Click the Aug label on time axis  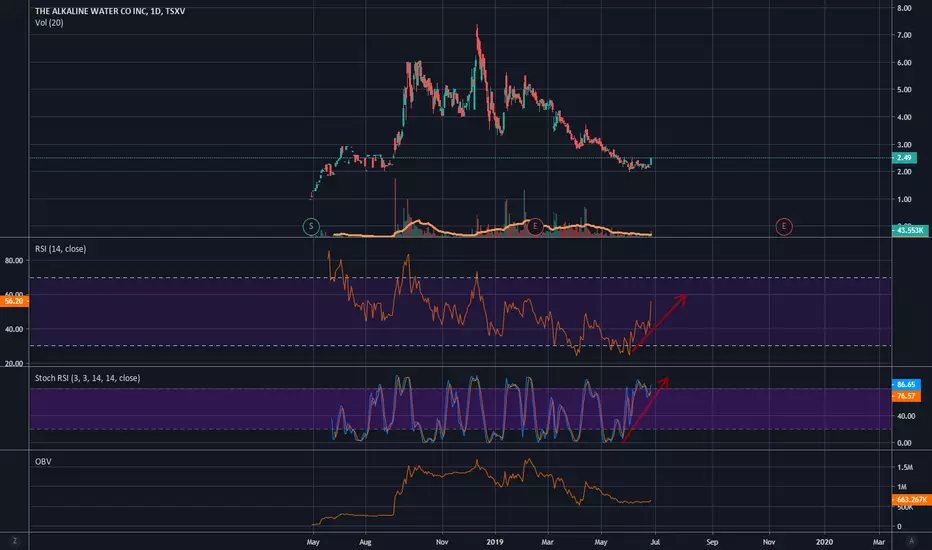tap(365, 542)
